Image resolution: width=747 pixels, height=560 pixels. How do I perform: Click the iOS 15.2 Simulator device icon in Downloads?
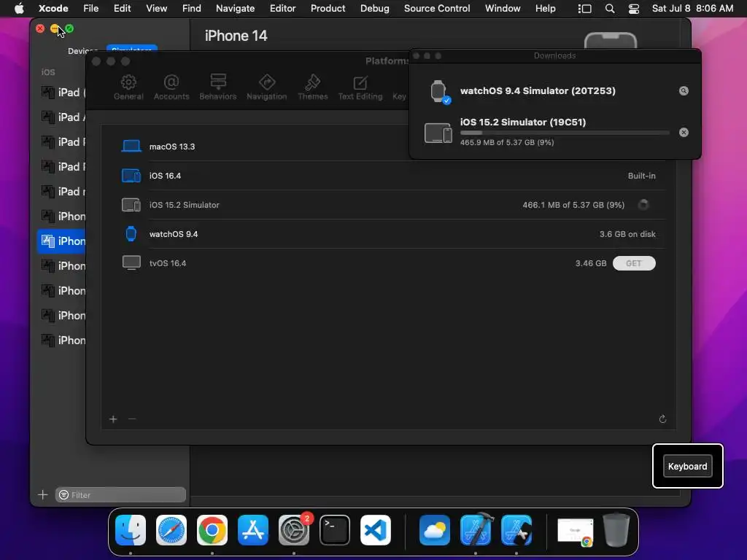click(438, 133)
